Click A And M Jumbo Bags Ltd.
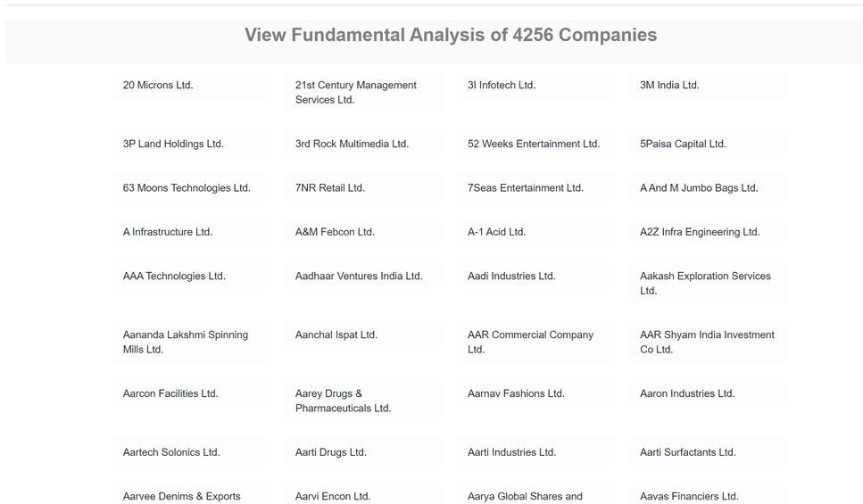 pos(699,188)
